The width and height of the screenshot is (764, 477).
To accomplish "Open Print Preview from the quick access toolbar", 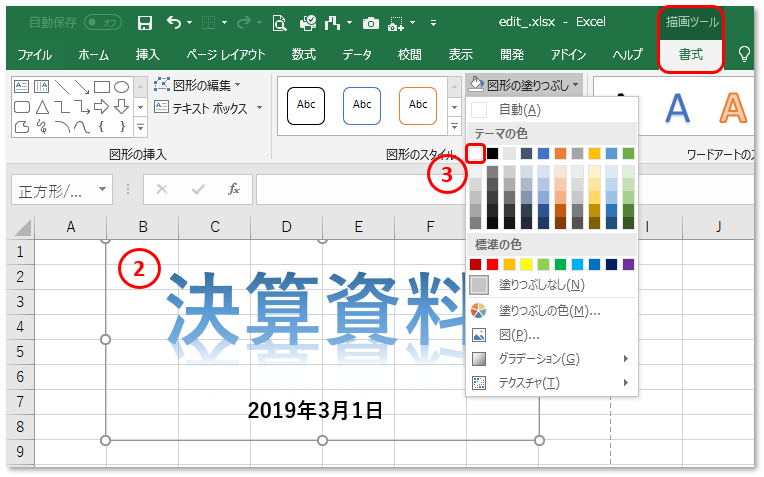I will [279, 22].
